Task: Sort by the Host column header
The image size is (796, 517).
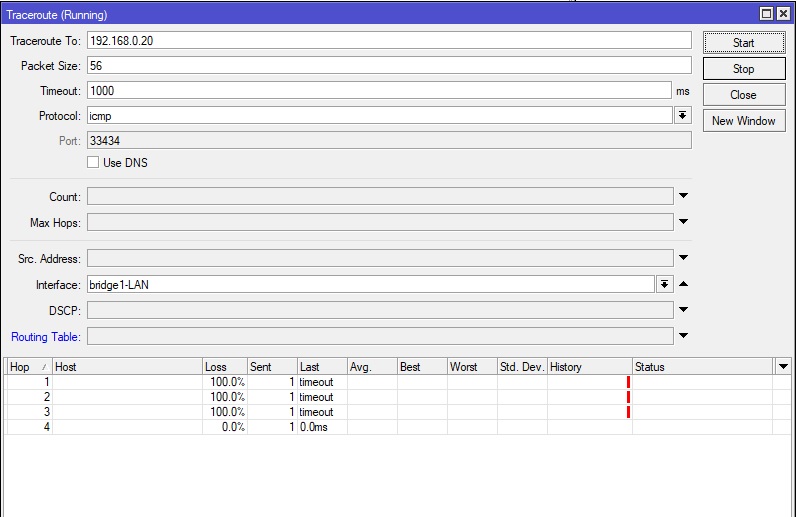Action: (x=127, y=367)
